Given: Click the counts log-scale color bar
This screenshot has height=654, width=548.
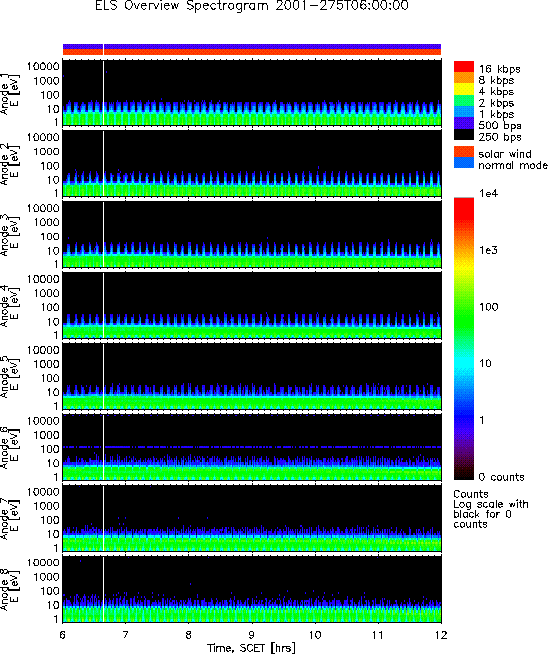Looking at the screenshot, I should pos(464,339).
